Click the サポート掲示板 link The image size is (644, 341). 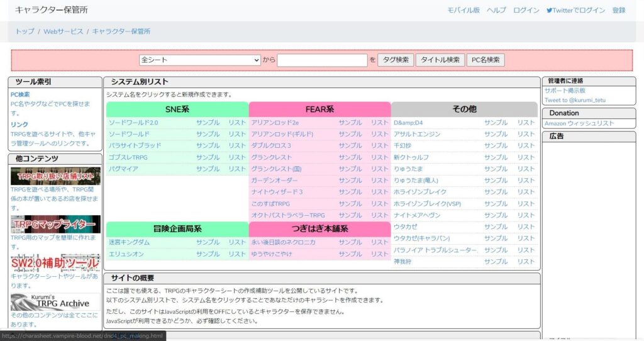[x=565, y=91]
